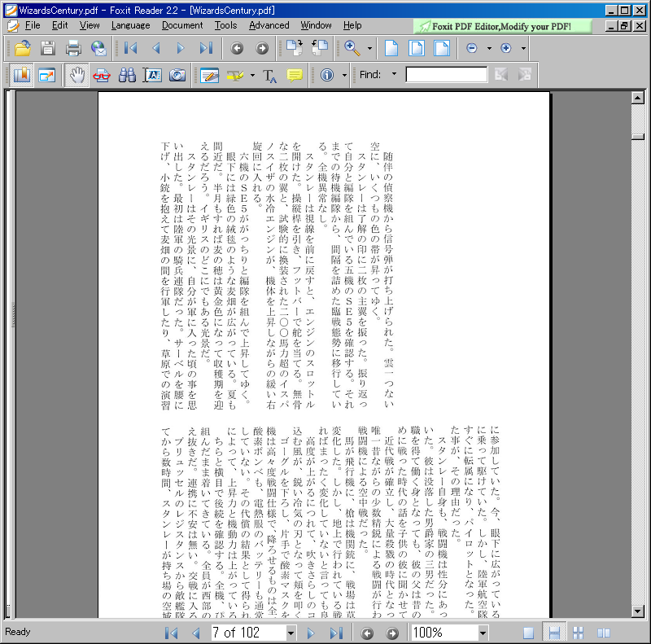Screen dimensions: 651x644
Task: Jump to last page using top toolbar
Action: tap(206, 48)
